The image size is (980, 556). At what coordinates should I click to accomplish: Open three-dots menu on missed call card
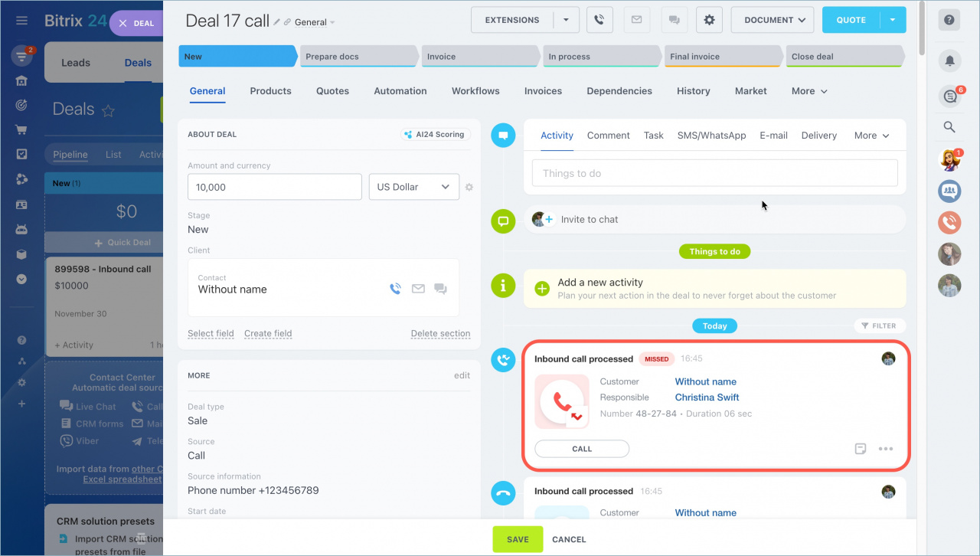click(886, 449)
